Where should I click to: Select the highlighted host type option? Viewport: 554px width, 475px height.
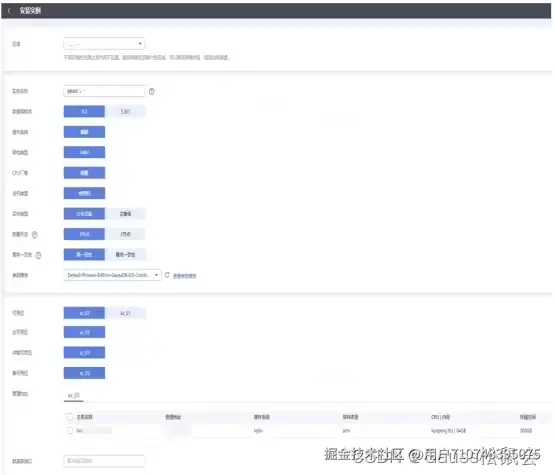[84, 193]
